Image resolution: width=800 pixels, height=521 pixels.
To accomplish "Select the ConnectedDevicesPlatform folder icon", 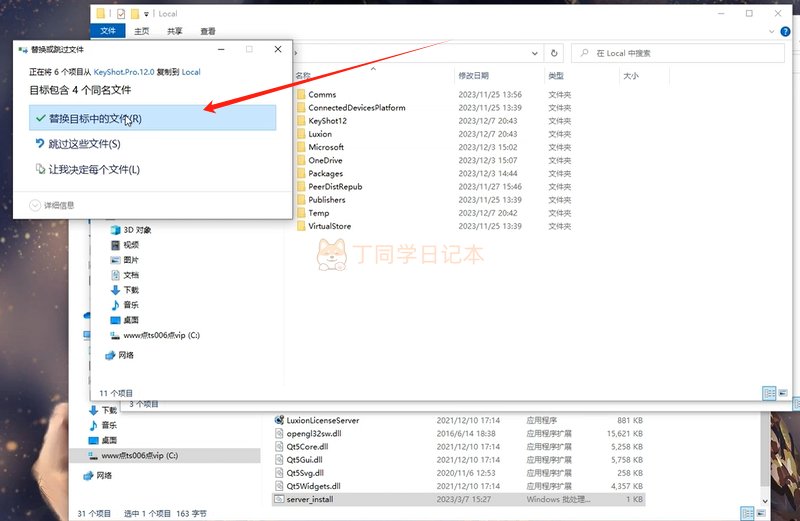I will coord(301,108).
